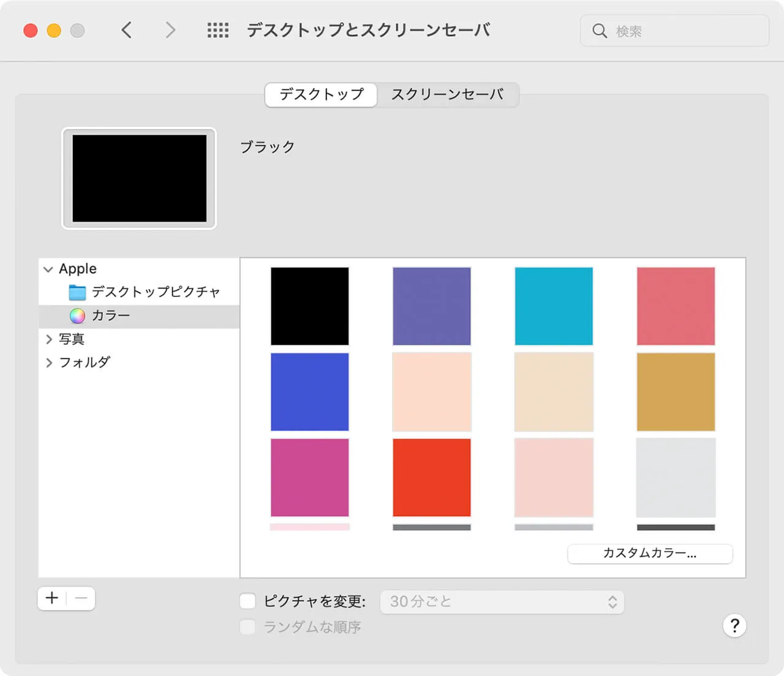The image size is (784, 676).
Task: Collapse the Apple section in sidebar
Action: [x=48, y=269]
